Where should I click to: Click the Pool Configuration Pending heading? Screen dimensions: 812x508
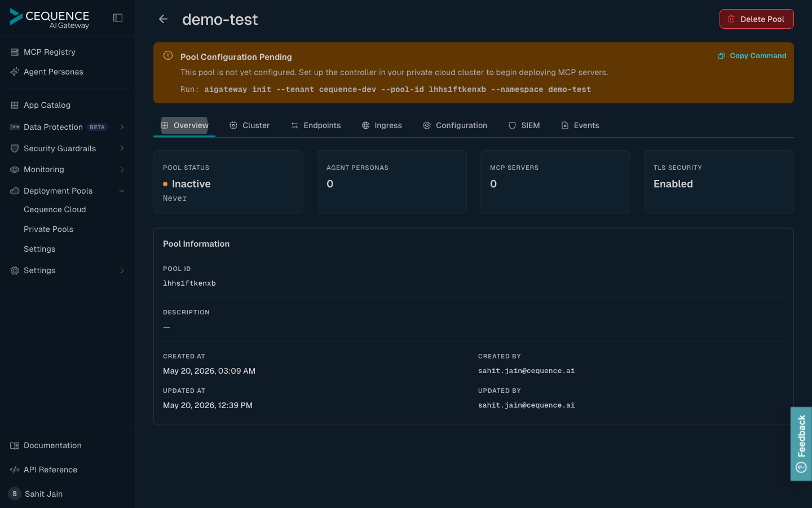(236, 57)
